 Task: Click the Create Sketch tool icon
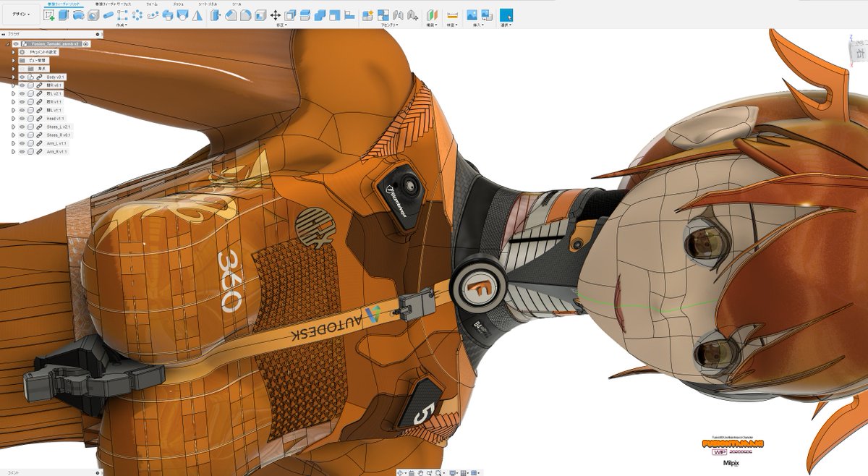tap(49, 15)
